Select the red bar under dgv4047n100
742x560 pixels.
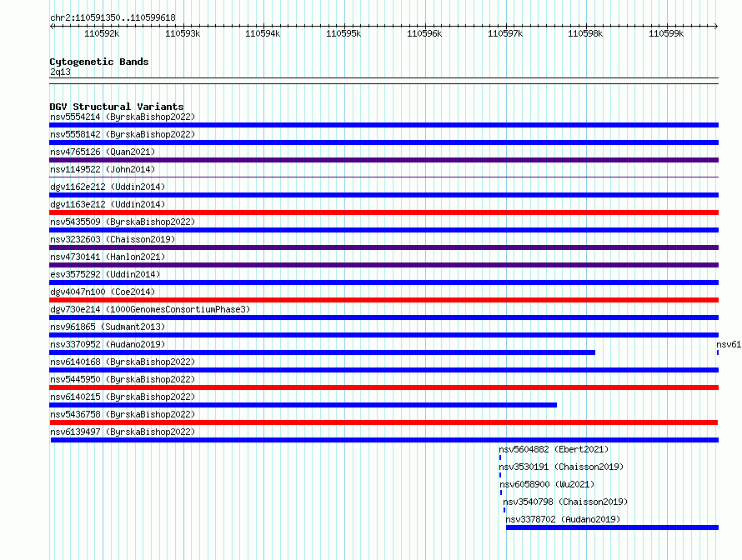click(x=384, y=300)
